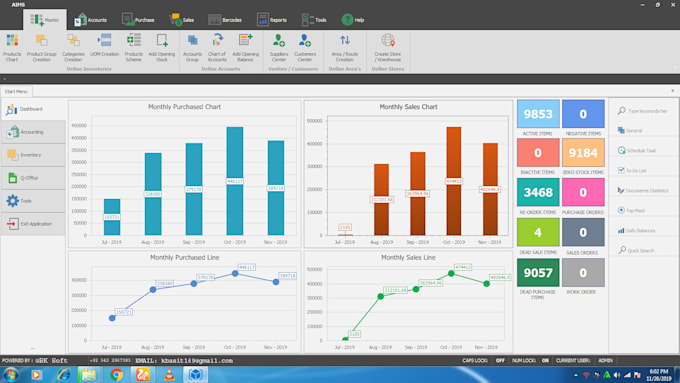The image size is (680, 383).
Task: Click the 9184 Zero Stock Items tile
Action: (x=583, y=153)
